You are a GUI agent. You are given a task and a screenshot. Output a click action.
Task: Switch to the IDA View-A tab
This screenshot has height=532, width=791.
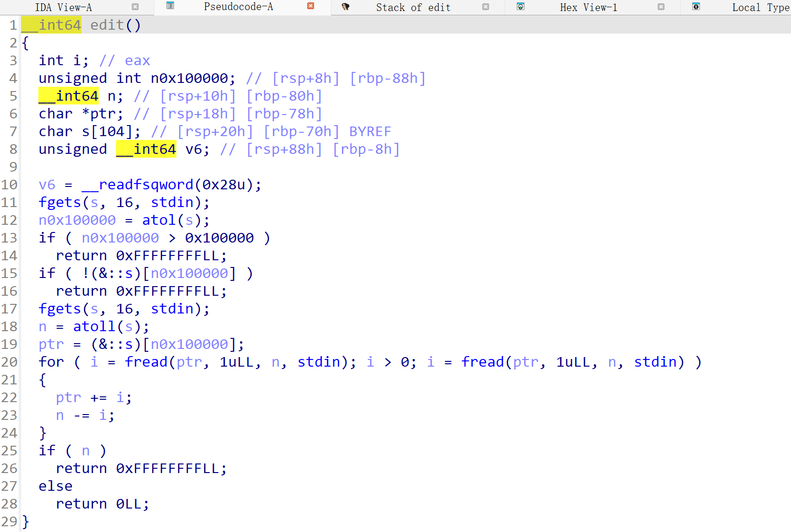[63, 7]
